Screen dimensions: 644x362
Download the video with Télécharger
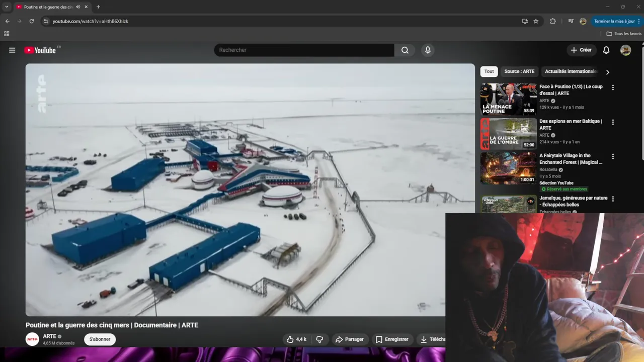coord(432,339)
